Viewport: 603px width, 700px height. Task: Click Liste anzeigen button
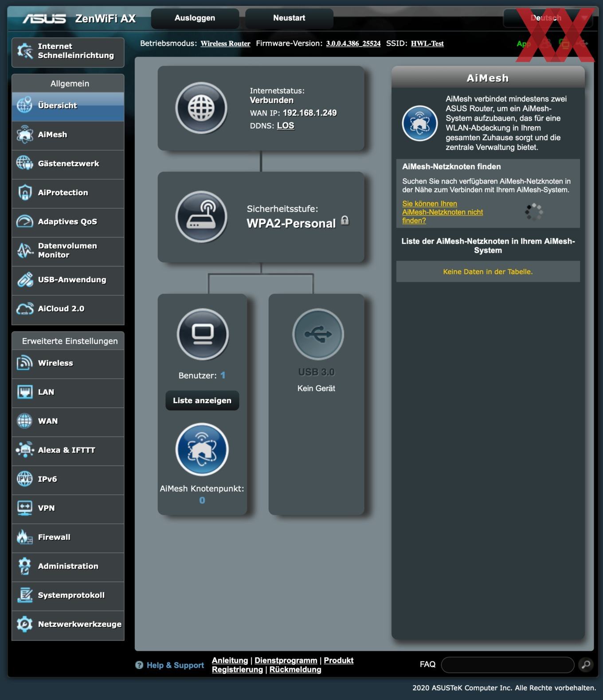(202, 401)
